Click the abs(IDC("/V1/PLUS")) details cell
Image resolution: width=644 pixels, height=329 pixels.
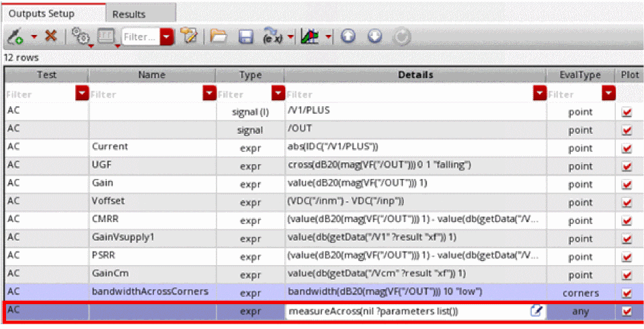pyautogui.click(x=415, y=147)
